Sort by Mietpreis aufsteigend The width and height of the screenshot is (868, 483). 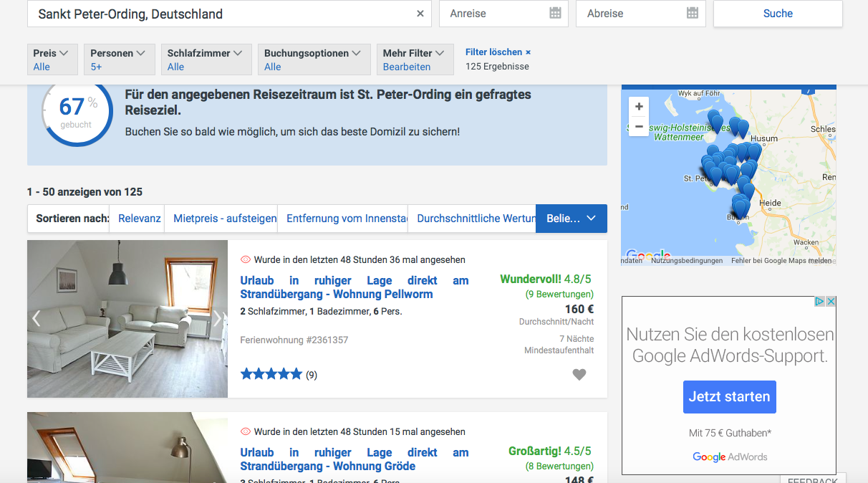pos(224,219)
